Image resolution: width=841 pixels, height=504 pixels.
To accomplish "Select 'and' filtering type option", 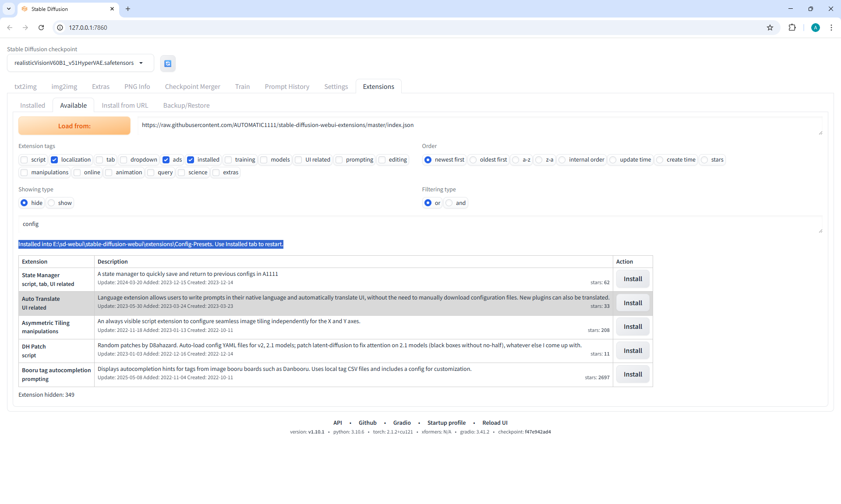I will tap(449, 203).
